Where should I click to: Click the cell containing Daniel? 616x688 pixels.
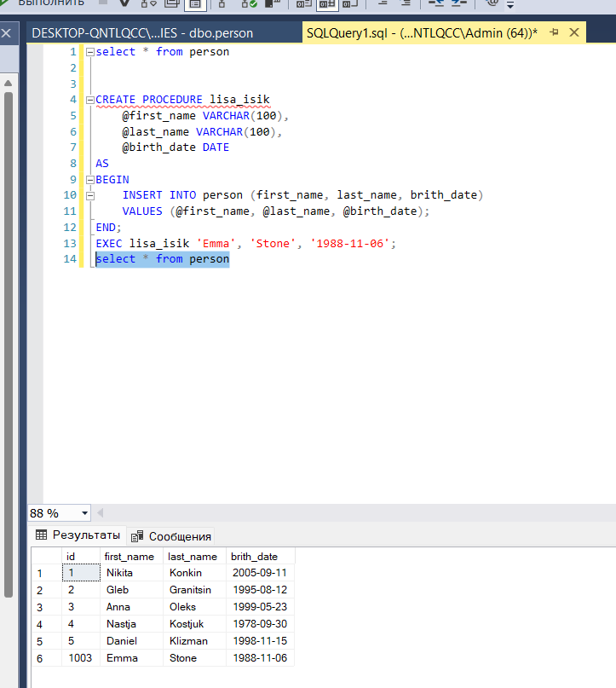point(131,641)
